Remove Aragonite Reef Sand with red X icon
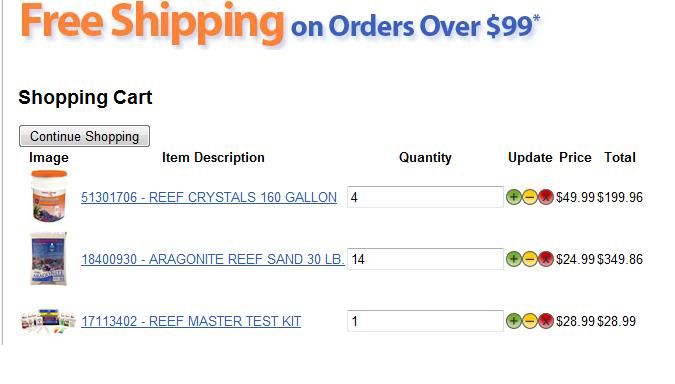The width and height of the screenshot is (675, 384). point(546,259)
